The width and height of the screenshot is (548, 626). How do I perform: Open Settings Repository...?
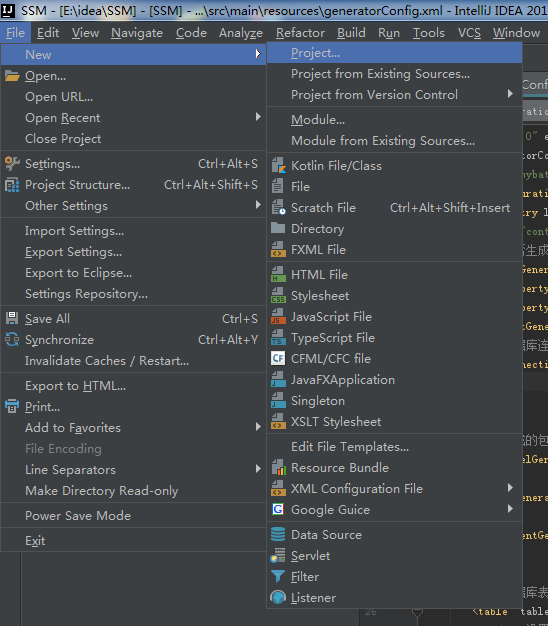133,294
